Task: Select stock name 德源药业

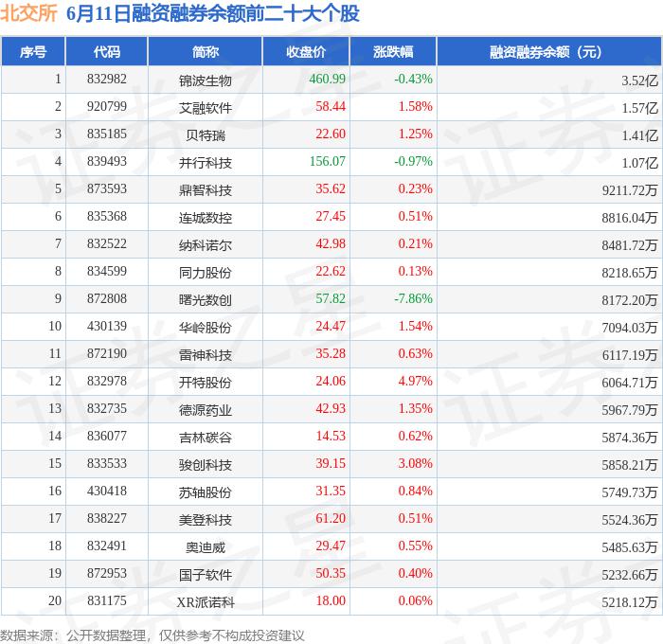Action: (206, 410)
